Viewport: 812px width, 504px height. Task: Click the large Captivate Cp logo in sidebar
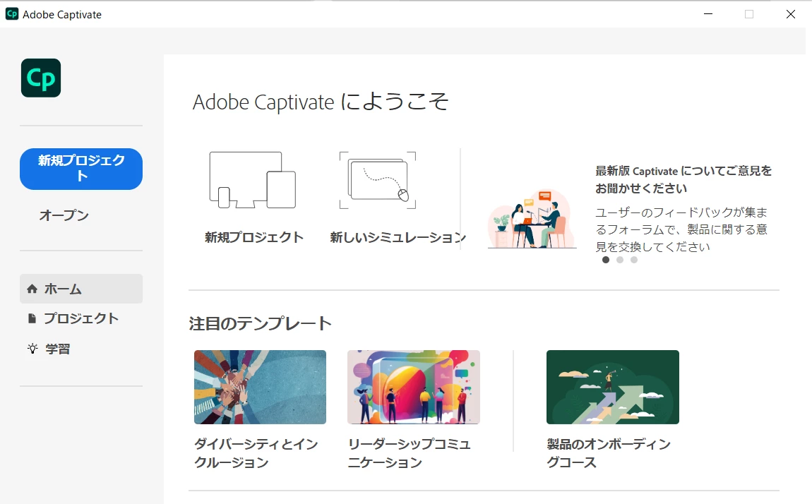pyautogui.click(x=41, y=78)
